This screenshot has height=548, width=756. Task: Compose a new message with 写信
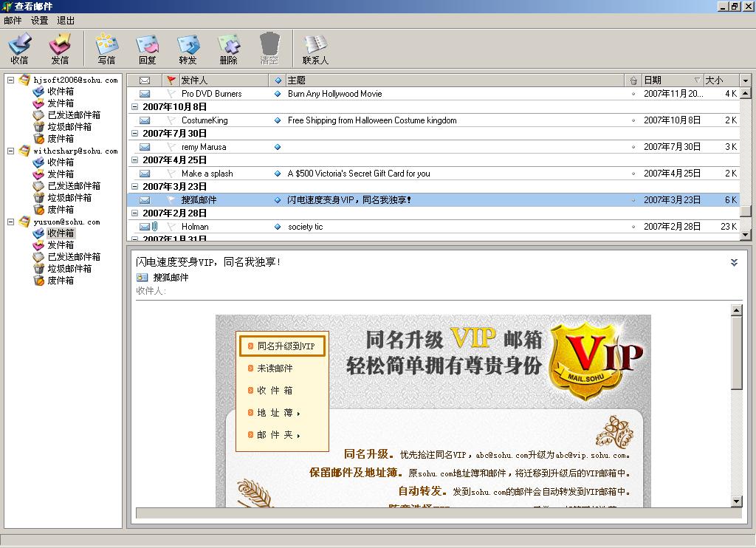pyautogui.click(x=106, y=48)
